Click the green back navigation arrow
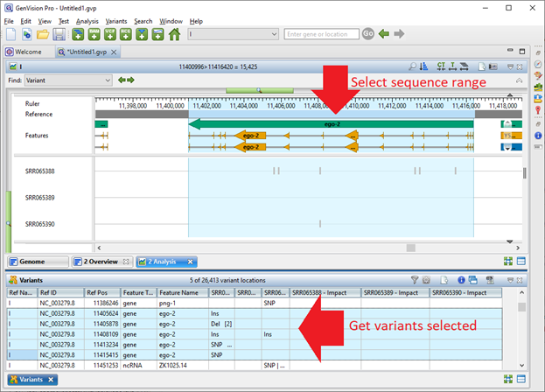Image resolution: width=545 pixels, height=392 pixels. pyautogui.click(x=384, y=34)
